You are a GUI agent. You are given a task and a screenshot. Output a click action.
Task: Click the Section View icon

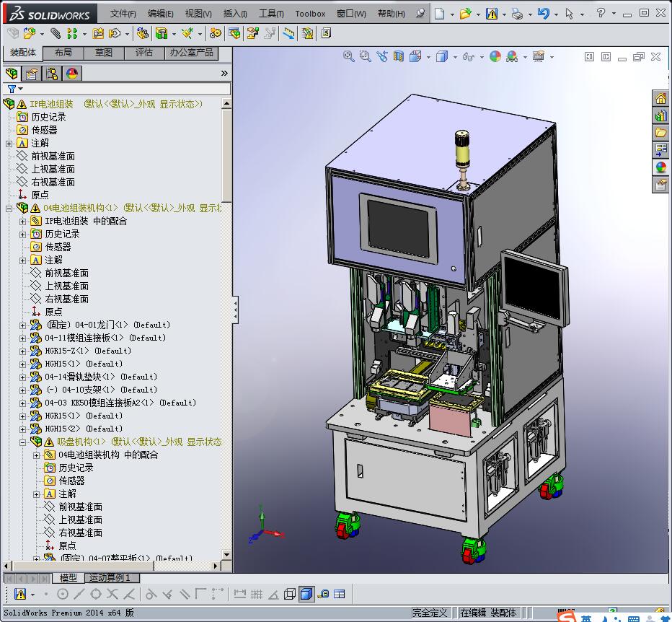[399, 56]
